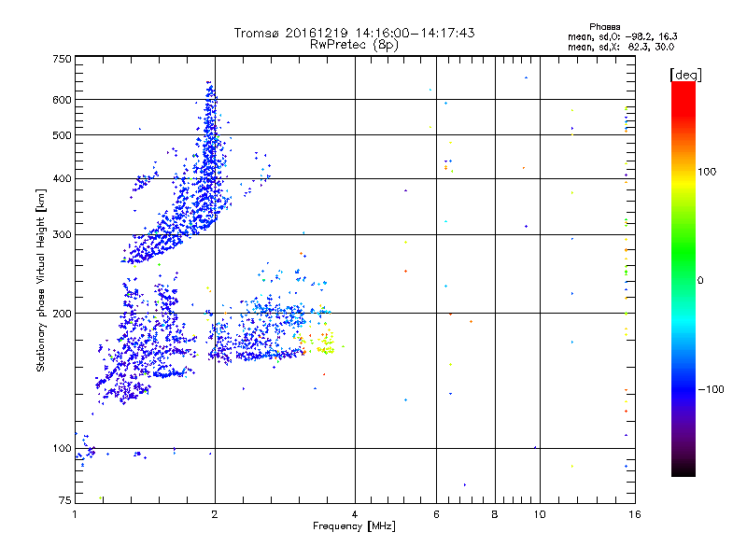Click the "mean, sd,O: -98.2, 16.3" line

pyautogui.click(x=622, y=36)
